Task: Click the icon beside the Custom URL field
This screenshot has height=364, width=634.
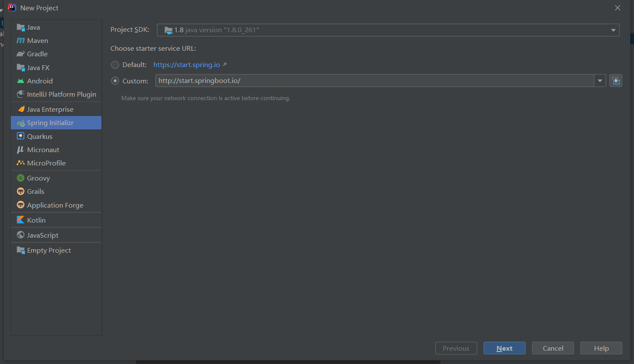Action: (616, 80)
